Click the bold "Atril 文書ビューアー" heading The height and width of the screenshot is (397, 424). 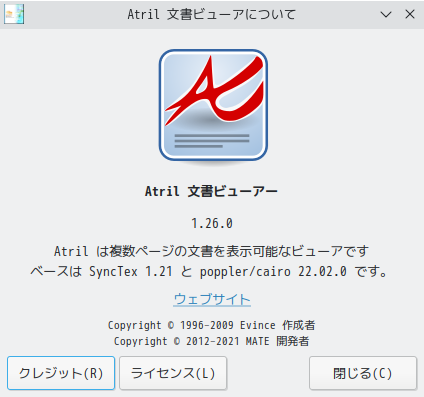[211, 191]
